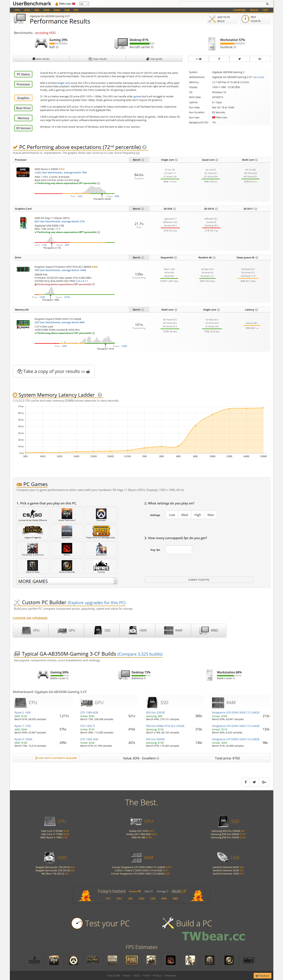Open Edit with Custom PC Builder
The image size is (283, 980).
pyautogui.click(x=56, y=758)
